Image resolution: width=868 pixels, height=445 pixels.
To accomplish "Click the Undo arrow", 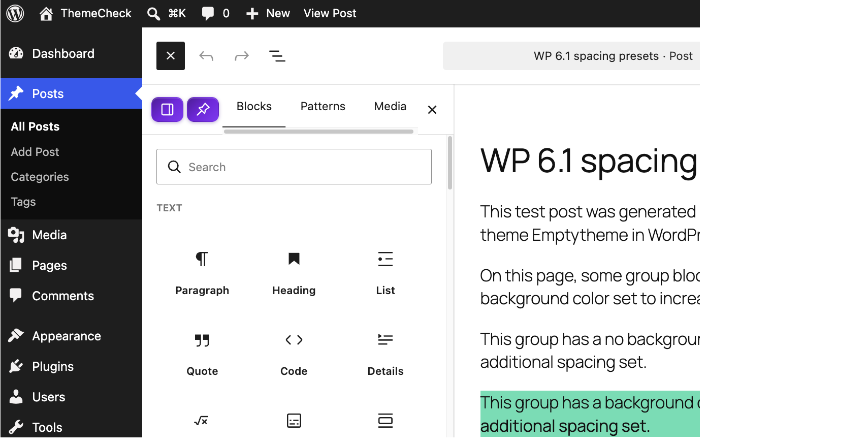I will tap(206, 56).
